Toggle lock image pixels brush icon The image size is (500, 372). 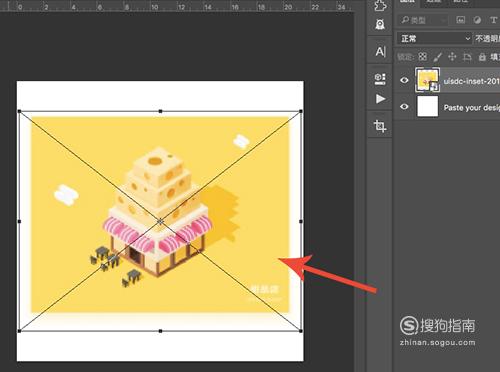click(x=437, y=57)
